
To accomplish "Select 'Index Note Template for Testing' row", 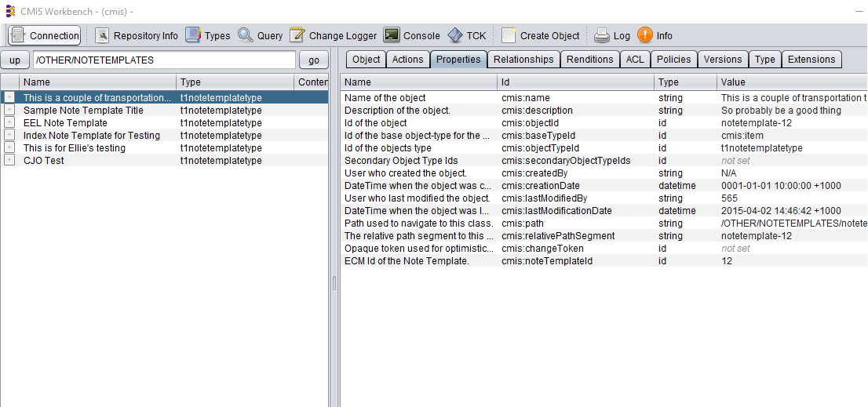I will point(164,136).
